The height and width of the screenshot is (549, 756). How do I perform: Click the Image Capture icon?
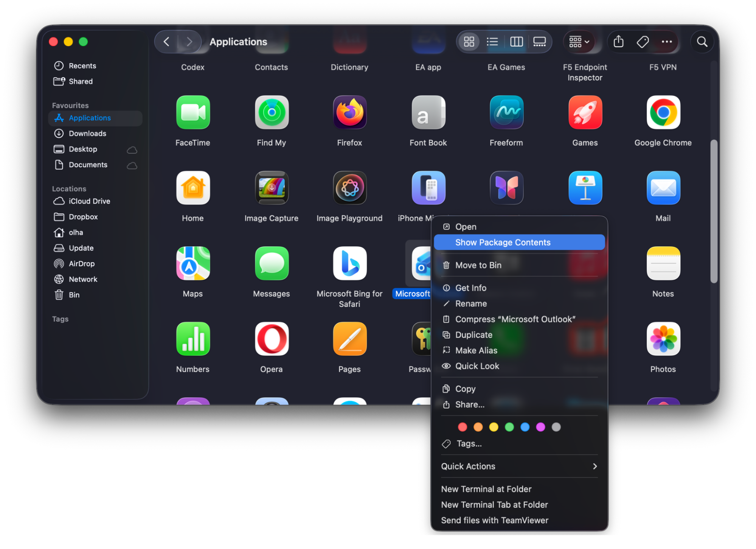[272, 188]
